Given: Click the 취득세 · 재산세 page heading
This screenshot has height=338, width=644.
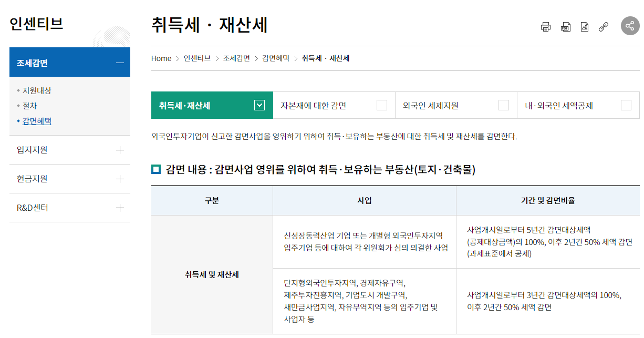Looking at the screenshot, I should pos(210,25).
